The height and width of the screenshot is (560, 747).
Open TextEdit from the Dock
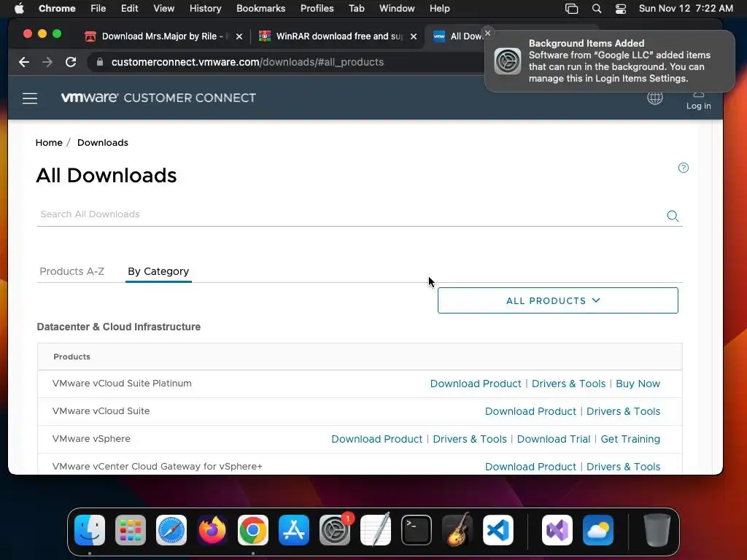click(x=376, y=529)
